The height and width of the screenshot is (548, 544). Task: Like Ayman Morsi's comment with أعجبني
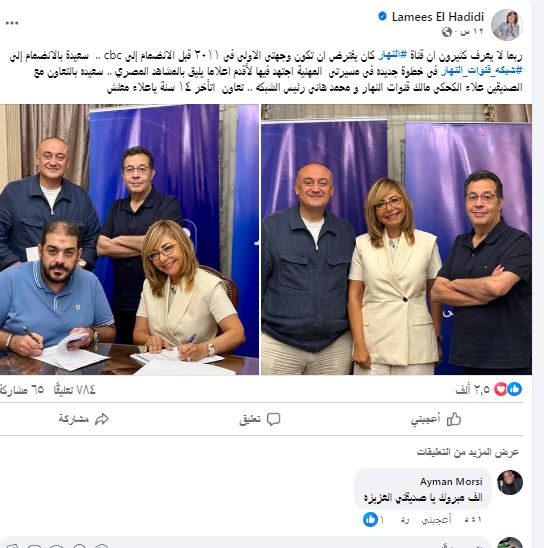pos(436,520)
